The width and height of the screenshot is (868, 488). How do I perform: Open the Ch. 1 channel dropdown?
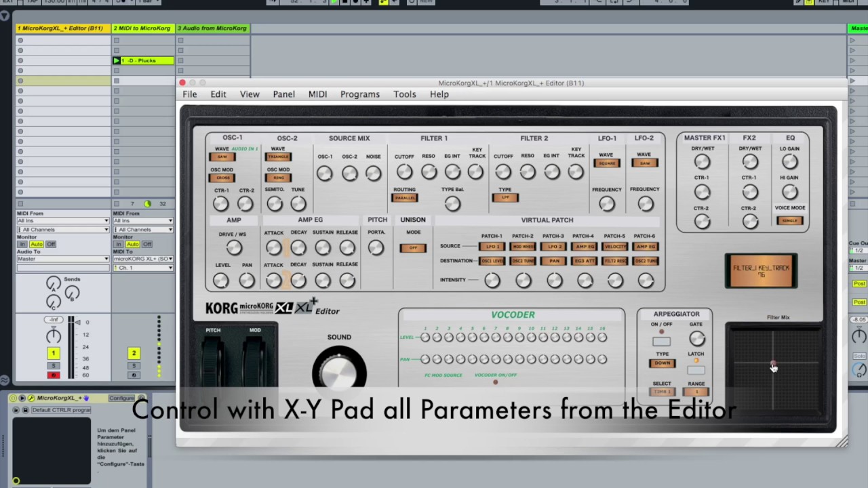point(143,268)
